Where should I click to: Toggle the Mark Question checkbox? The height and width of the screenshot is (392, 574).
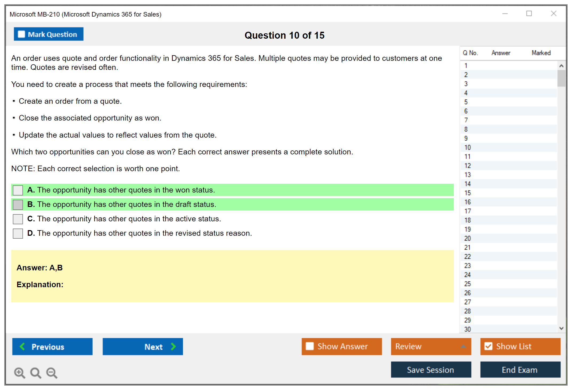tap(21, 34)
